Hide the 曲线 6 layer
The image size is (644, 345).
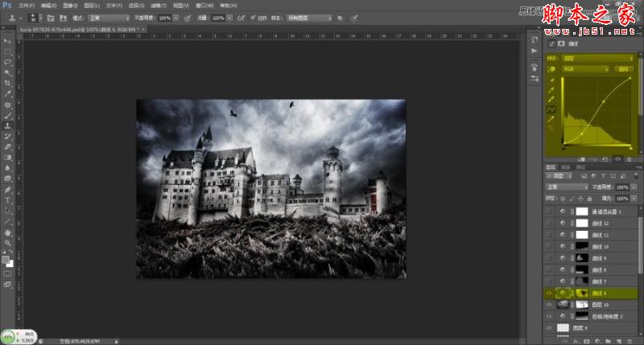tap(549, 293)
